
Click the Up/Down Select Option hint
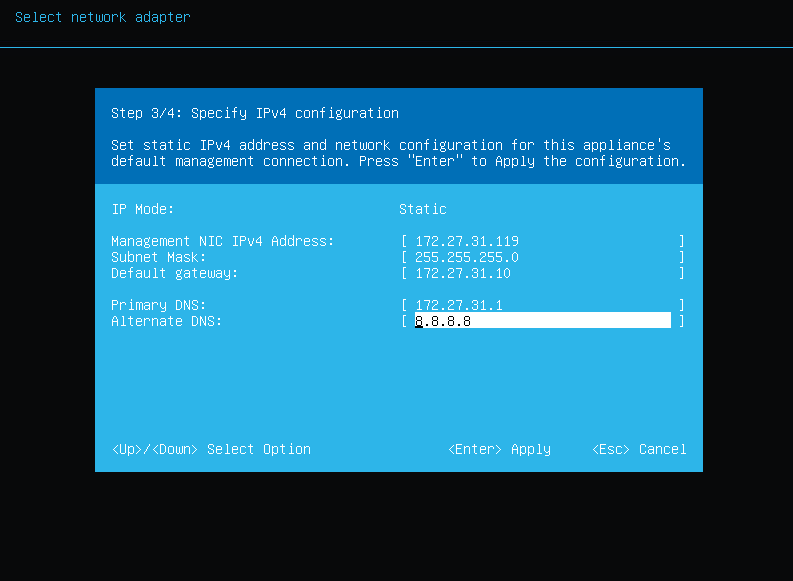coord(211,450)
